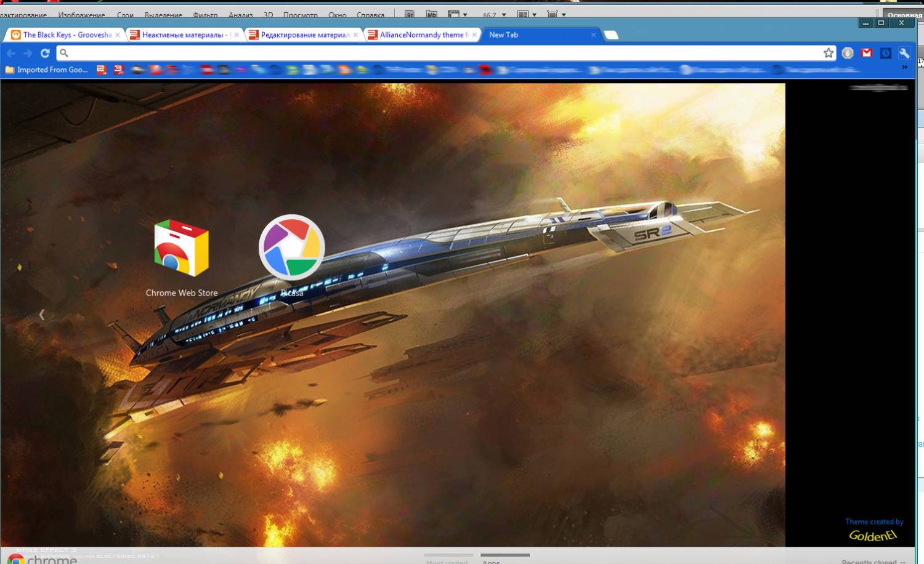The image size is (924, 564).
Task: Close the New Tab tab
Action: 593,35
